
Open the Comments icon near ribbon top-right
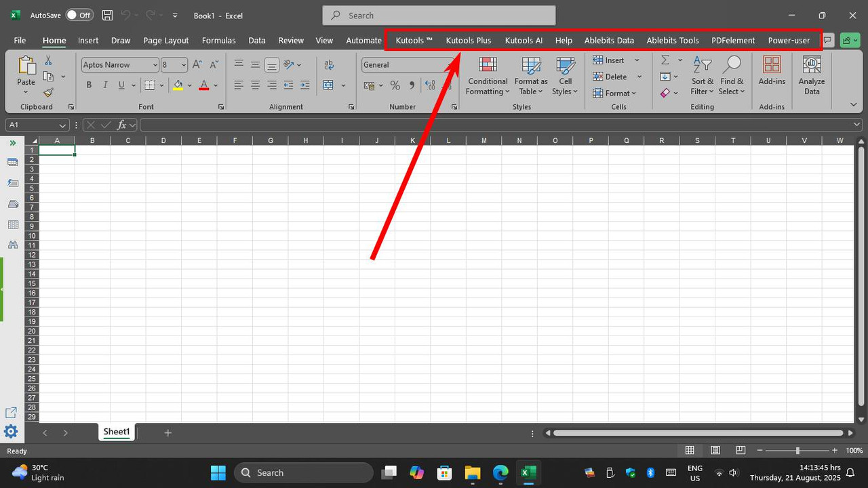pyautogui.click(x=827, y=40)
